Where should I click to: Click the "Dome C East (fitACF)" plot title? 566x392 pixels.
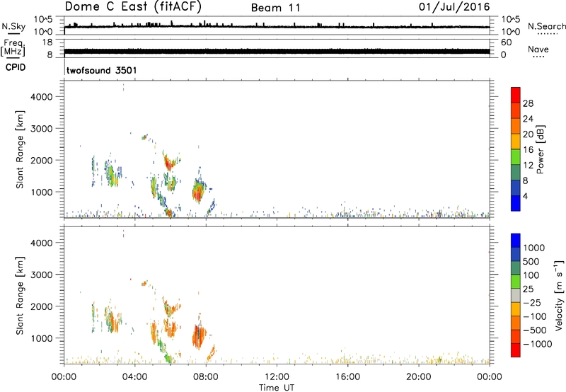click(x=133, y=7)
